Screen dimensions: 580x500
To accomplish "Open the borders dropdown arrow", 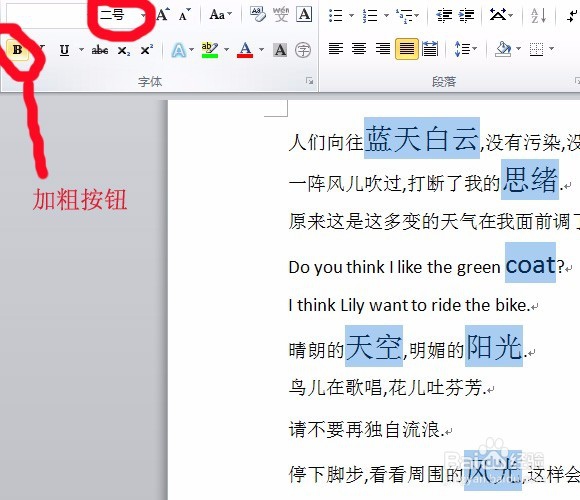I will (552, 49).
